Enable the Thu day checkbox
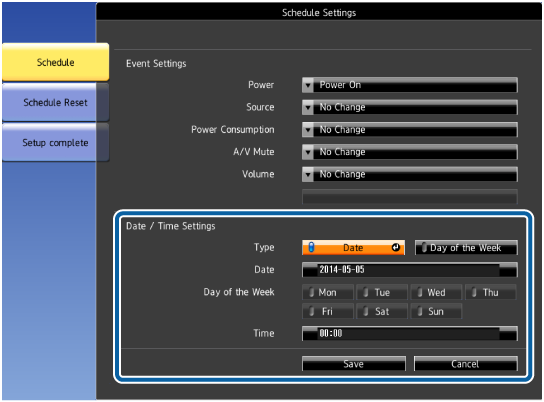544x402 pixels. tap(490, 292)
